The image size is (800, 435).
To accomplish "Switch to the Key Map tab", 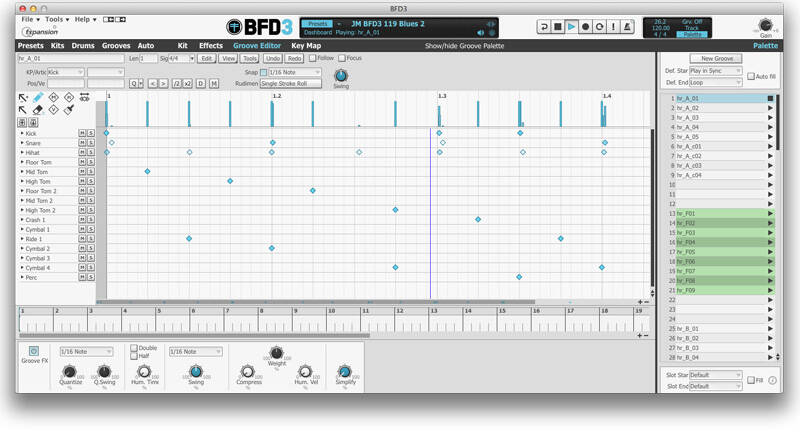I will (x=306, y=45).
